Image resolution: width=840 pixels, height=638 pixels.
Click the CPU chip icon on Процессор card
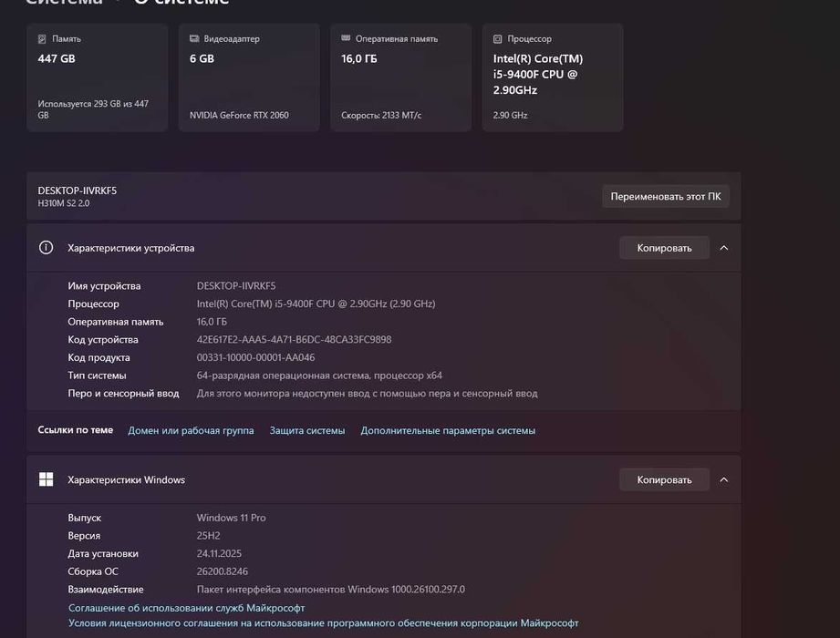coord(497,39)
